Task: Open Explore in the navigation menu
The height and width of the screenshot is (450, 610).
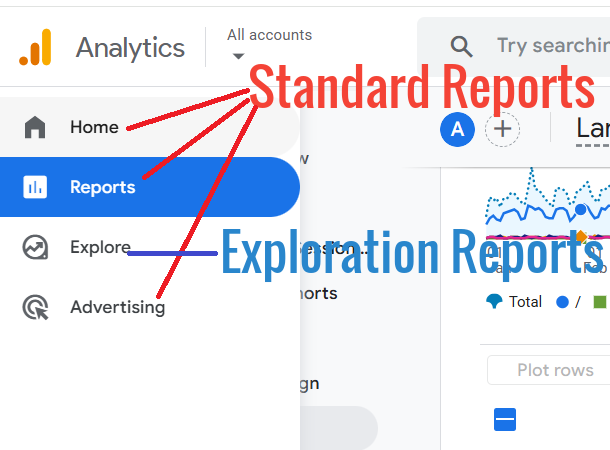Action: tap(150, 247)
